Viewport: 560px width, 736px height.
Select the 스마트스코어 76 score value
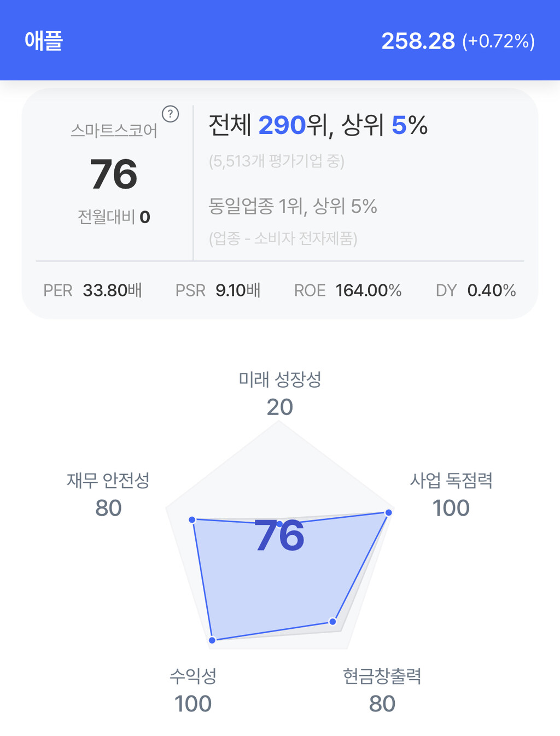coord(114,174)
